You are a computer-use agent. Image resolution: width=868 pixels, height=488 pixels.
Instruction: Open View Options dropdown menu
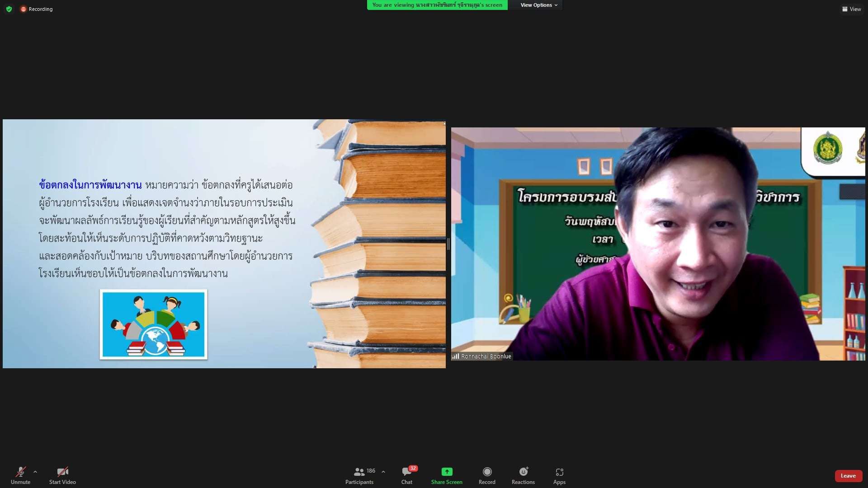point(538,5)
